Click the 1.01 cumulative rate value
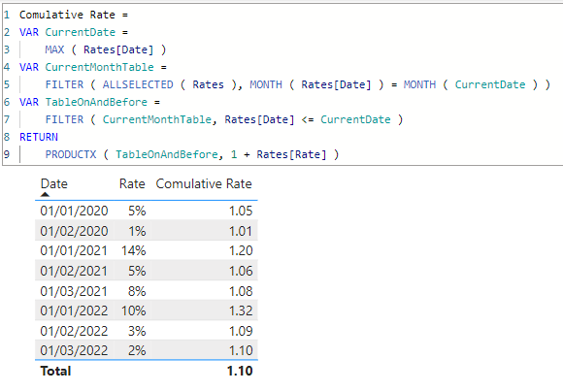Viewport: 563px width, 392px height. [241, 231]
